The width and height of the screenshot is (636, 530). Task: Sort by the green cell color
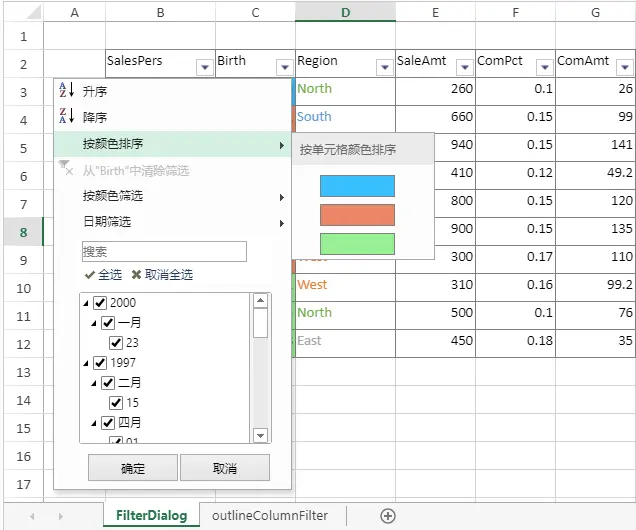click(357, 244)
